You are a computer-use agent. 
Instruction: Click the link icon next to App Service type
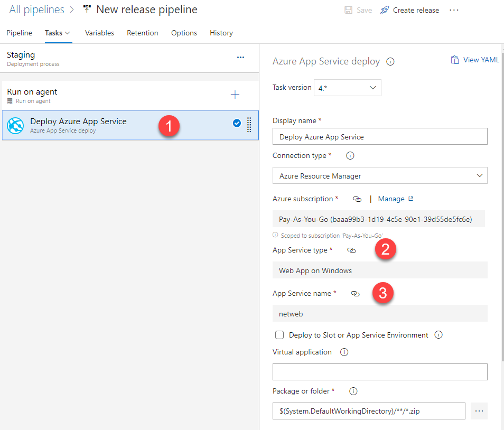(352, 250)
